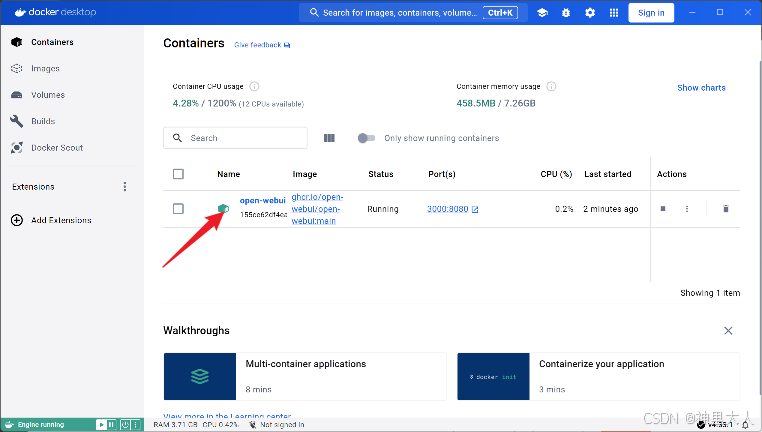Viewport: 762px width, 432px height.
Task: Pause the Docker engine
Action: [x=111, y=425]
